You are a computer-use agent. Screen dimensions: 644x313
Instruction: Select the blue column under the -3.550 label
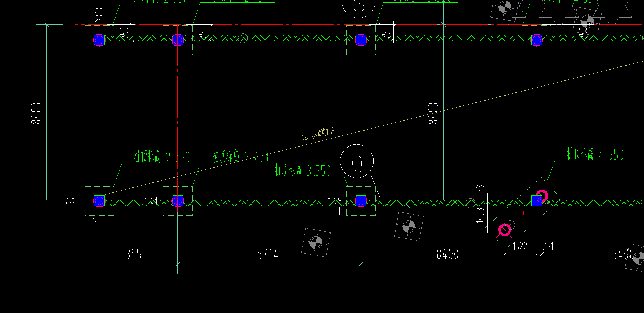point(361,201)
